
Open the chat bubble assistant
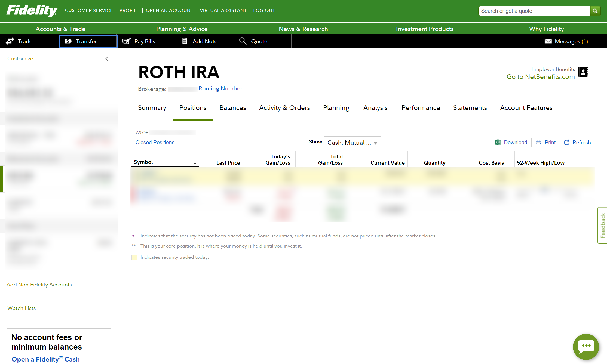click(x=586, y=347)
